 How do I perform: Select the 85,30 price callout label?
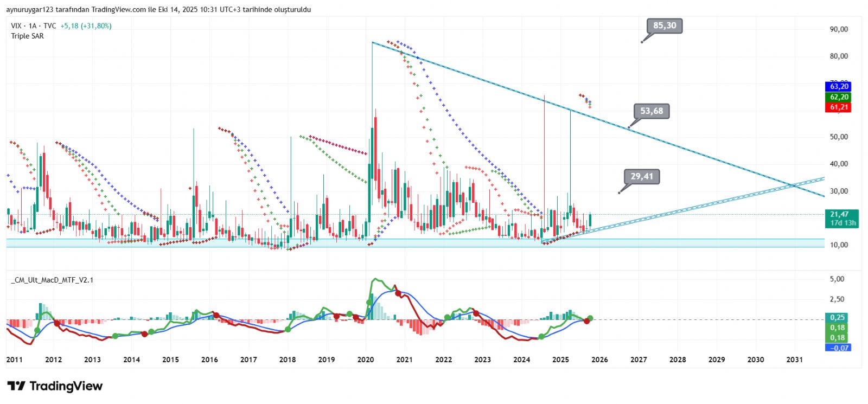point(665,25)
